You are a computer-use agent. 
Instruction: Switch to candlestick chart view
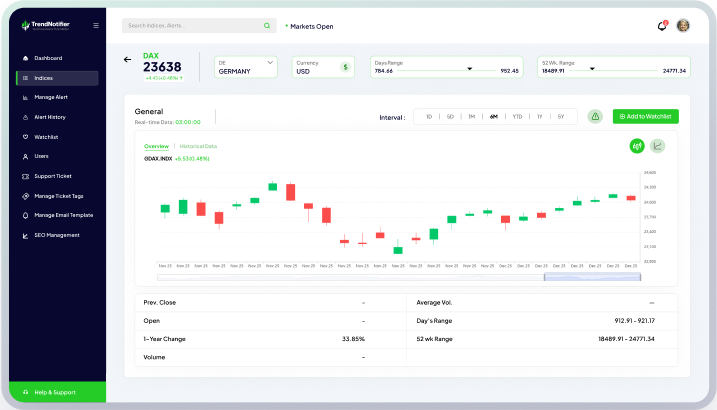(637, 146)
